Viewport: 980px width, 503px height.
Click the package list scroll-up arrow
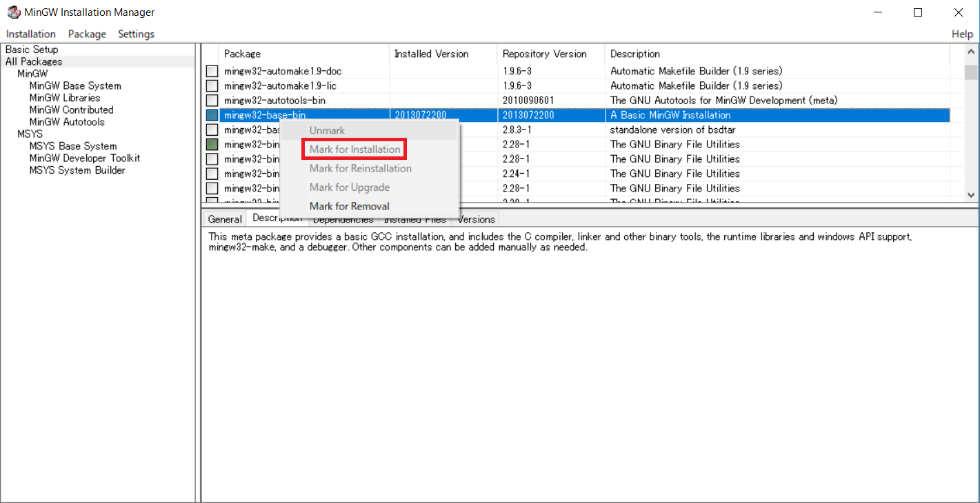[x=971, y=52]
